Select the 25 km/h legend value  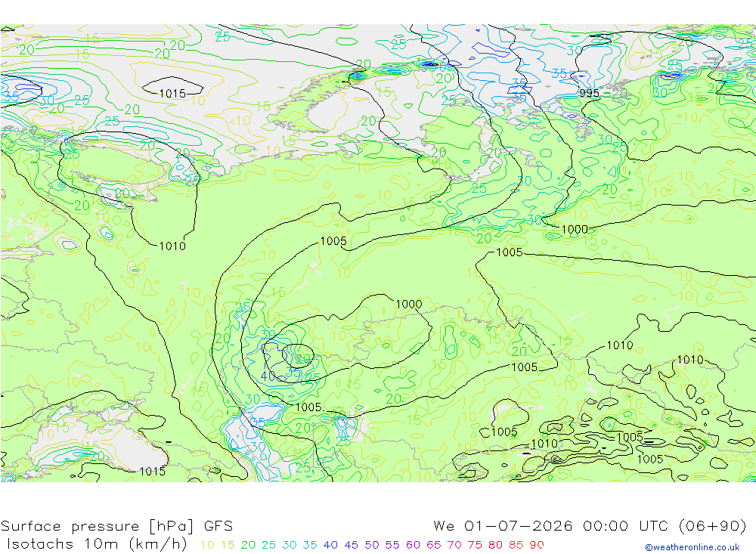pyautogui.click(x=268, y=545)
